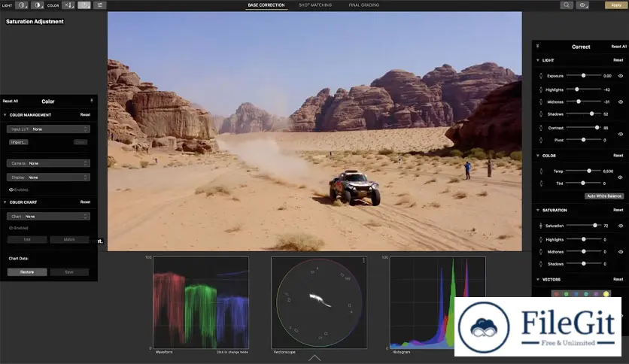629x364 pixels.
Task: Click the saturation Shadows adjustment icon
Action: (541, 264)
